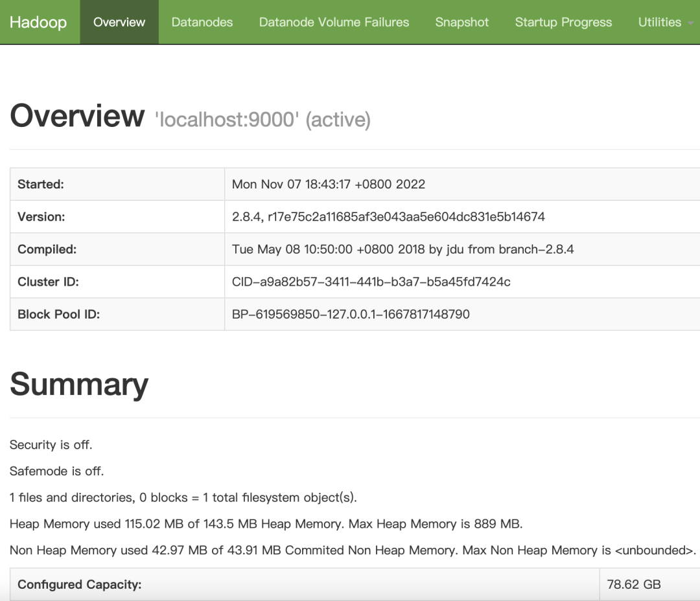Click the 'Cluster ID:' row label
The height and width of the screenshot is (601, 700).
pos(48,282)
